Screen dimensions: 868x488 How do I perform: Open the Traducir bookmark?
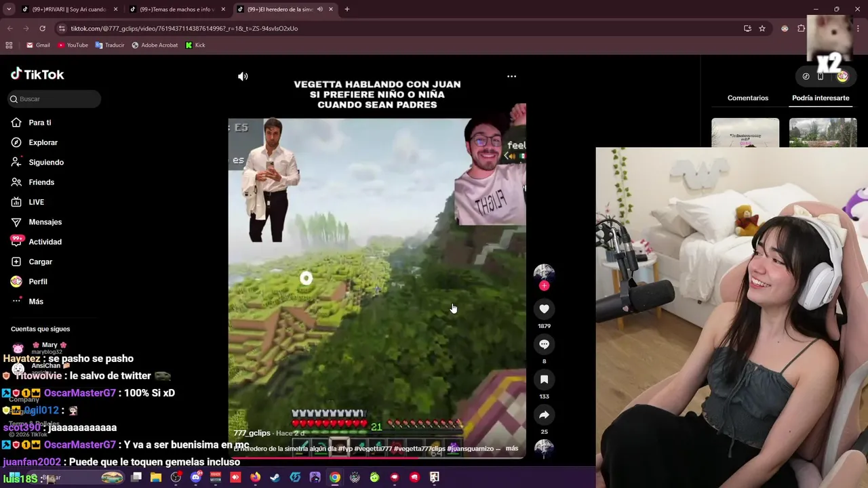(110, 45)
